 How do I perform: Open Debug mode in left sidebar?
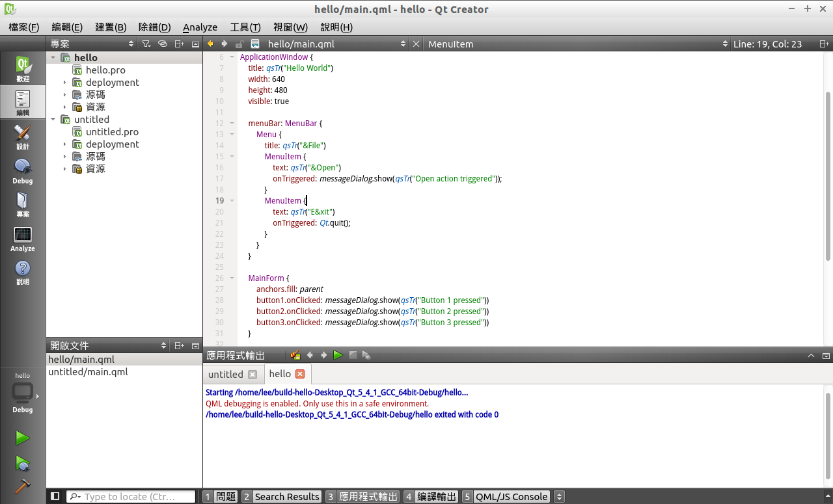tap(23, 171)
